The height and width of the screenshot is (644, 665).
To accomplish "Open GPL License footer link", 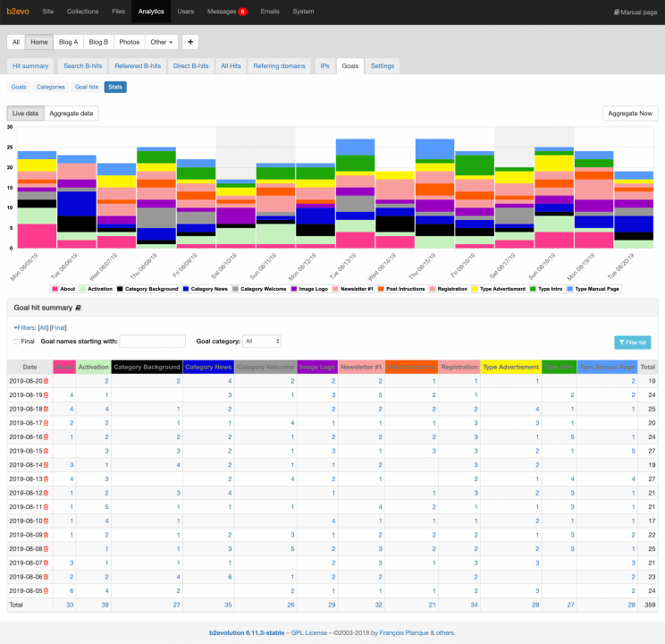I will point(308,633).
